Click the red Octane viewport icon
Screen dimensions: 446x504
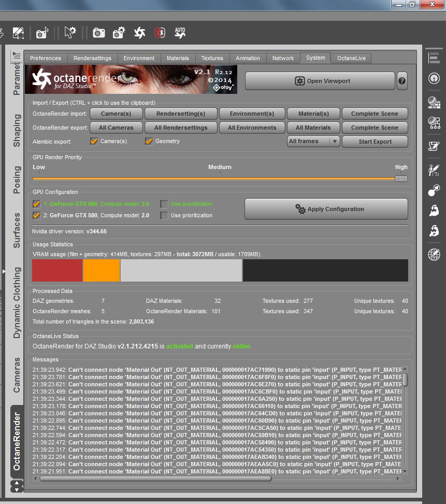[160, 33]
